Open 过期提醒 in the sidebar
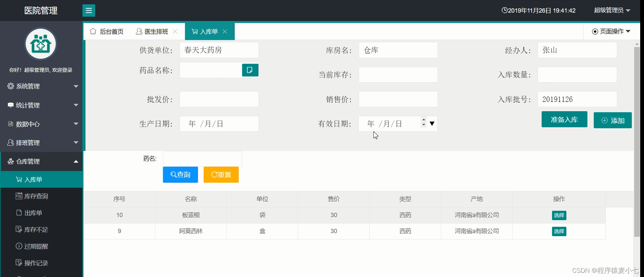Viewport: 644px width, 277px height. tap(42, 246)
